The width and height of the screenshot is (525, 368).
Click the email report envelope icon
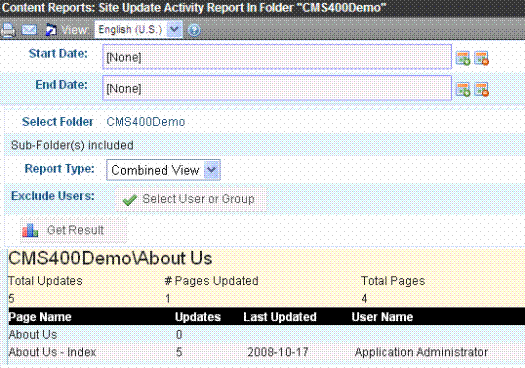click(29, 30)
